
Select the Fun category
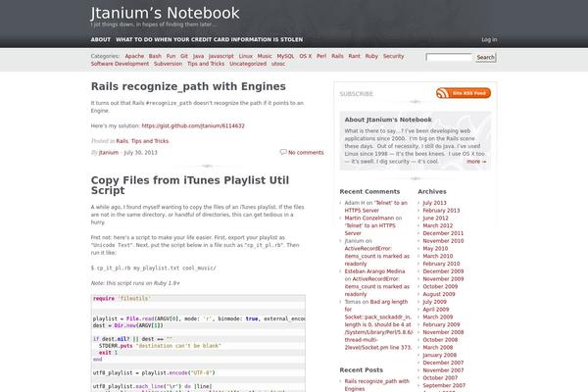pyautogui.click(x=171, y=56)
